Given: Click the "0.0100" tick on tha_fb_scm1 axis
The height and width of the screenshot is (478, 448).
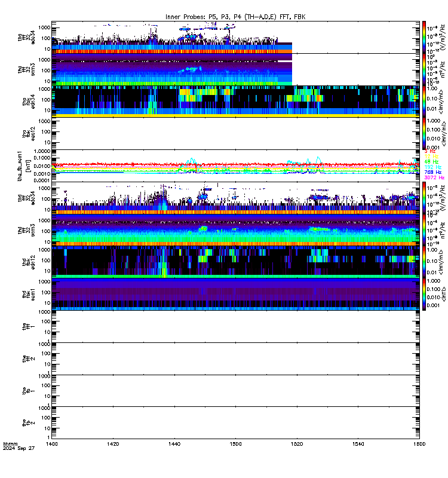Looking at the screenshot, I should point(42,166).
